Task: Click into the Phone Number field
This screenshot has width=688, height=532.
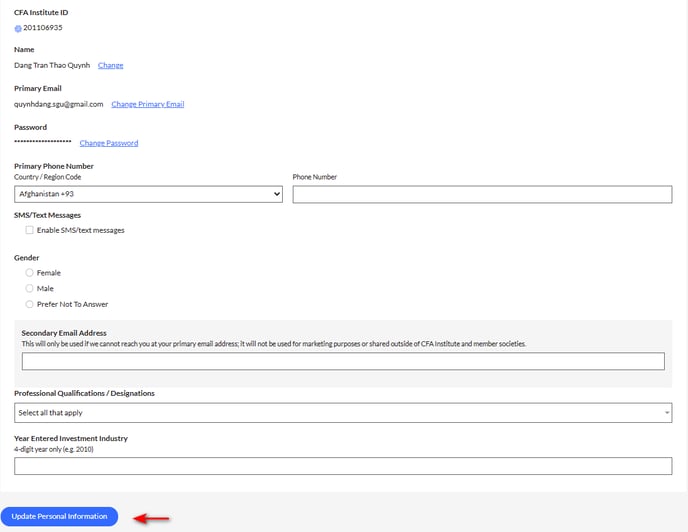Action: pyautogui.click(x=482, y=194)
